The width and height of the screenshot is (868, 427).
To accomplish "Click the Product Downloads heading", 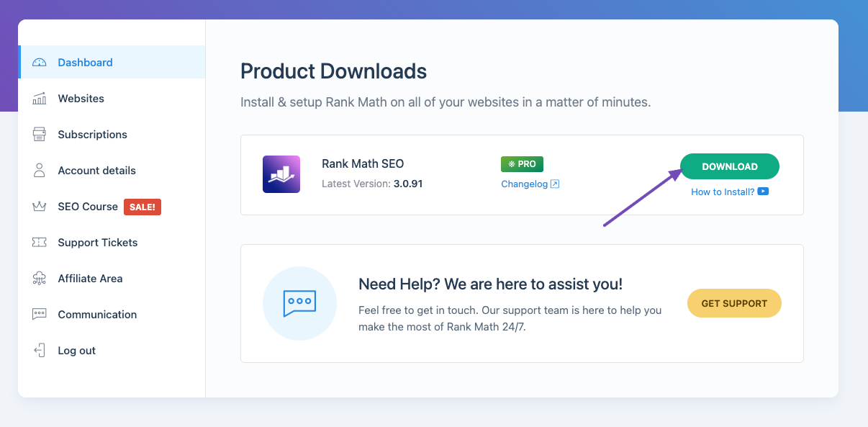I will click(333, 71).
